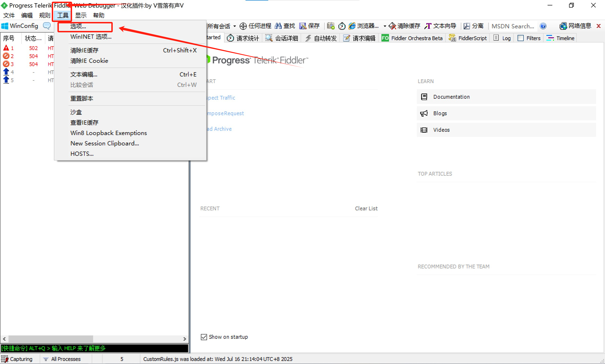Open the View (显示) menu
The width and height of the screenshot is (605, 364).
click(x=81, y=15)
